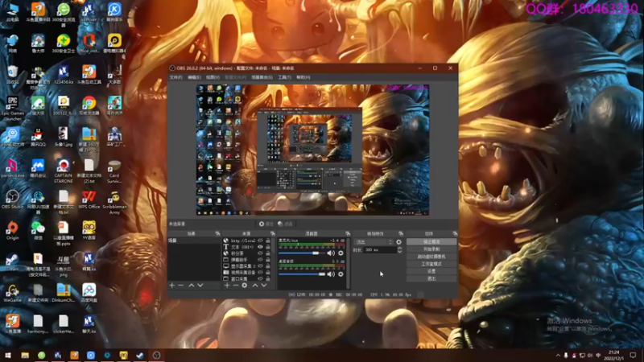The width and height of the screenshot is (644, 362).
Task: Remove scene using the Scenes minus icon
Action: pos(180,286)
